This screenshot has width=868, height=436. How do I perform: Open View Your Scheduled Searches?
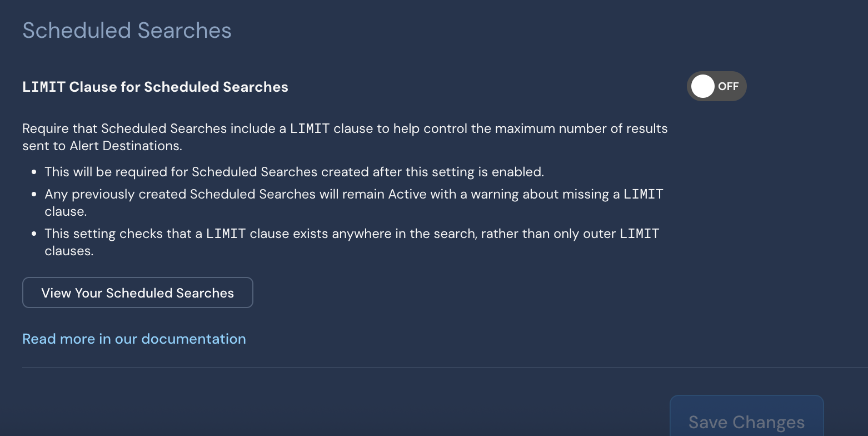point(138,293)
